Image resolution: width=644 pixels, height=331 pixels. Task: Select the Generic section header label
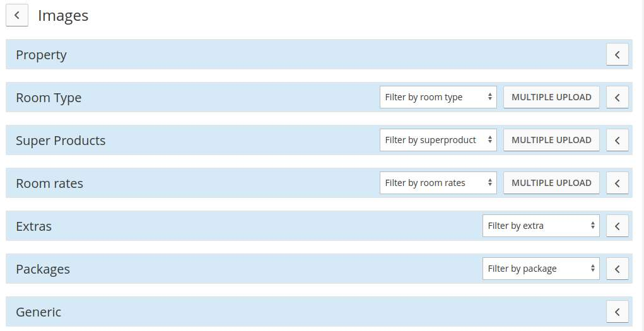(38, 312)
